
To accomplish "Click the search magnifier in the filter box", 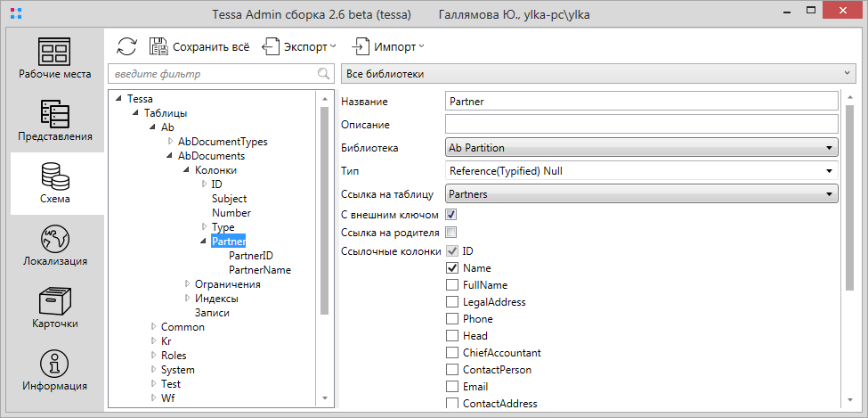I will [x=324, y=73].
